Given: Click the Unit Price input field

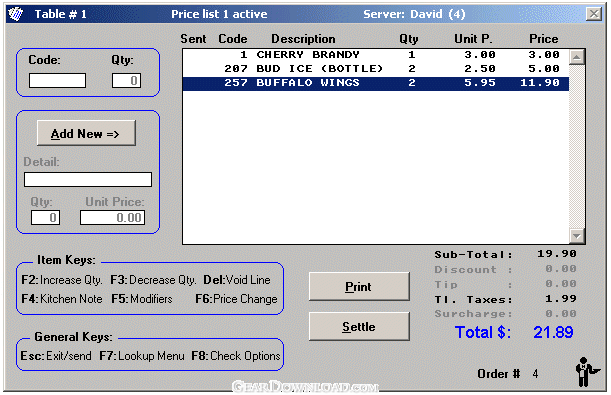Looking at the screenshot, I should pos(112,217).
